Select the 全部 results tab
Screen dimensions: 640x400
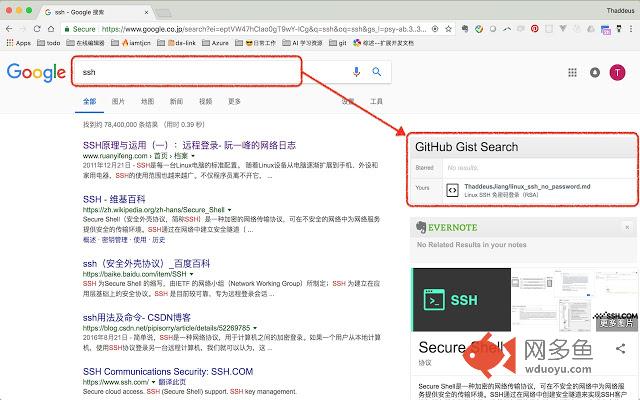89,101
